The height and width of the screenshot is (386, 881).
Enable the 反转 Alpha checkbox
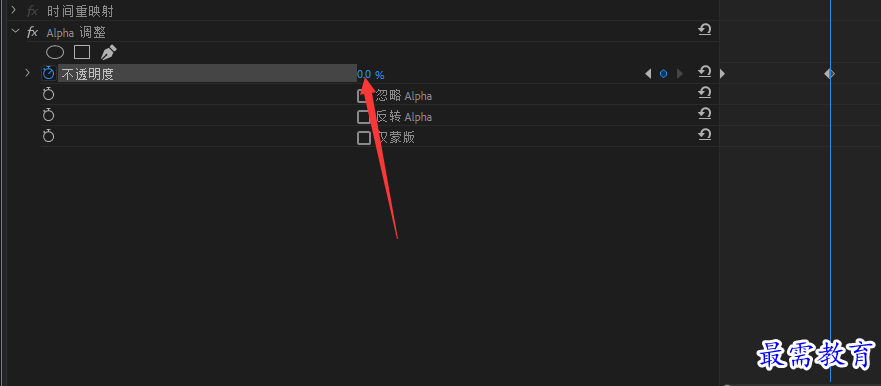pos(364,117)
